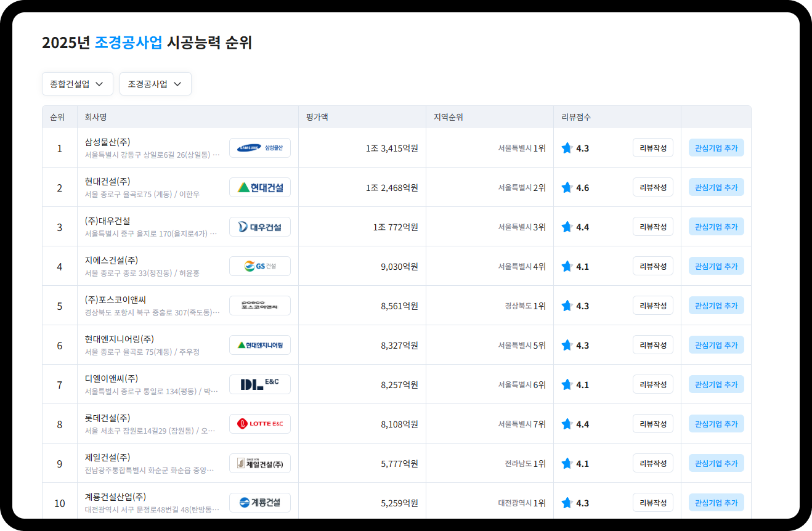Click the star icon in 삼성물산 row
The height and width of the screenshot is (531, 812).
tap(567, 148)
